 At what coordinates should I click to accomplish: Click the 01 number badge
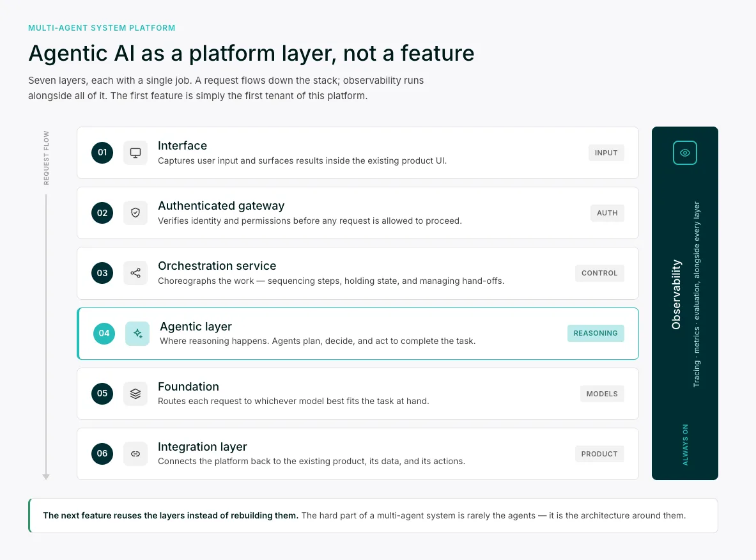coord(102,153)
